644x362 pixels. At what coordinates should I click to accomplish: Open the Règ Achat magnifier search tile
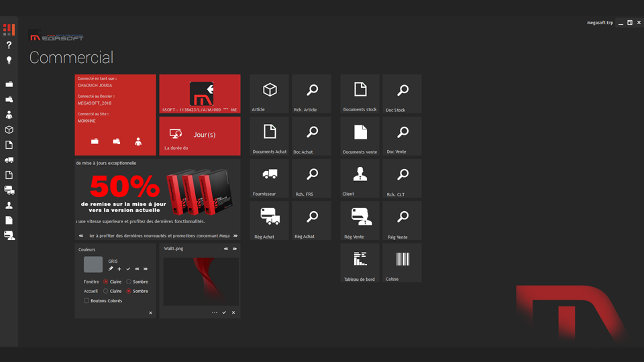pos(312,221)
